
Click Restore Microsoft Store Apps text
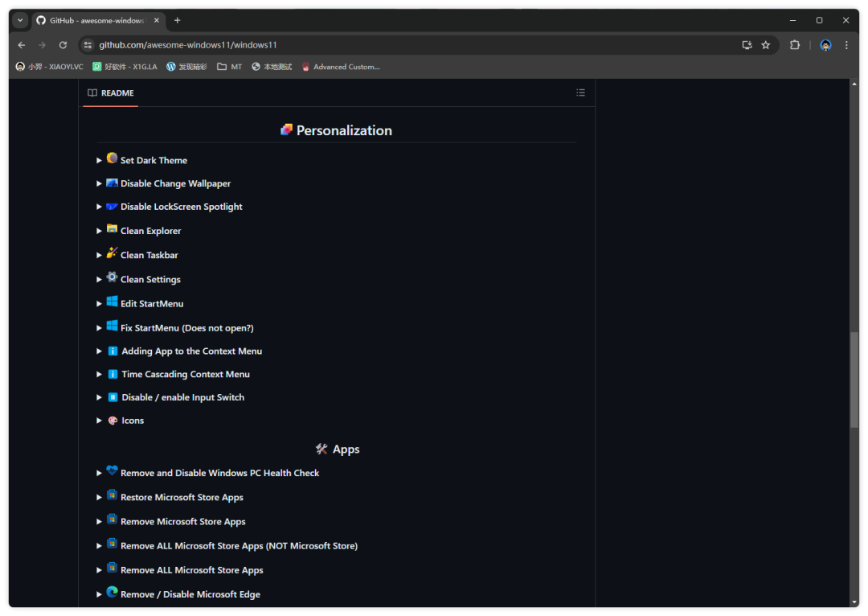(x=182, y=498)
